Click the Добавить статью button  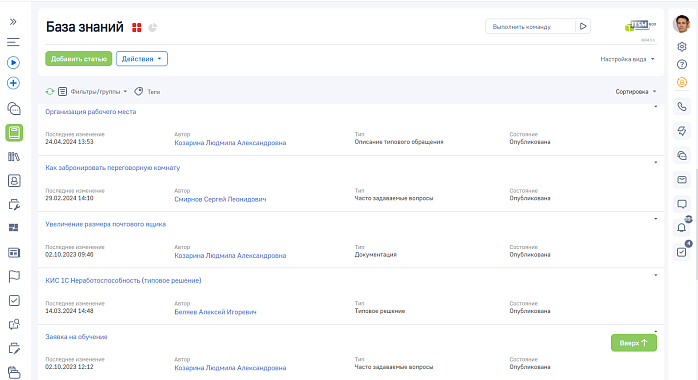[78, 59]
